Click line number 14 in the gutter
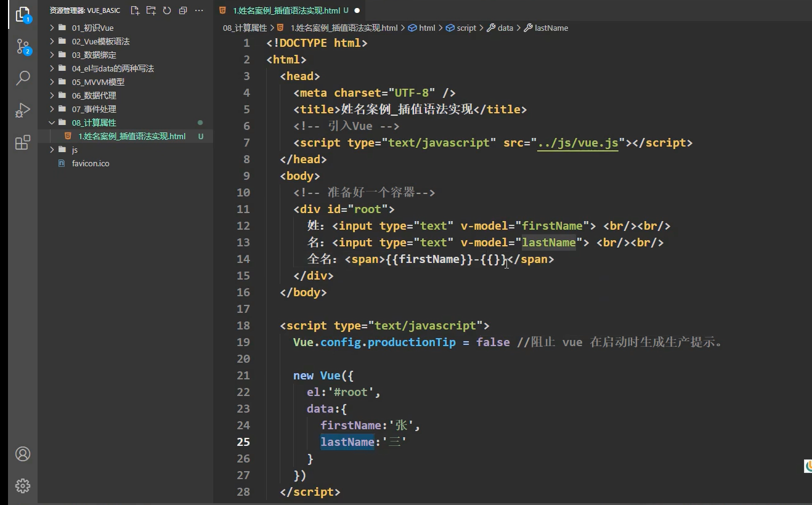Image resolution: width=812 pixels, height=505 pixels. (x=243, y=259)
